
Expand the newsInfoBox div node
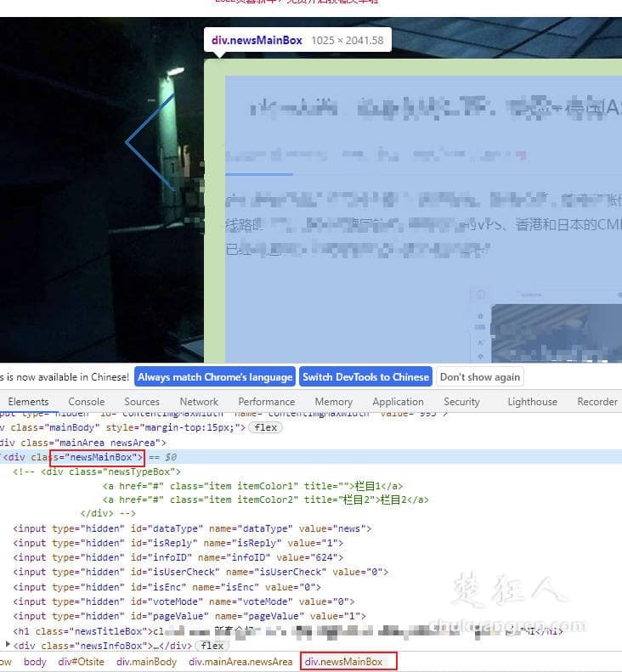click(x=8, y=646)
